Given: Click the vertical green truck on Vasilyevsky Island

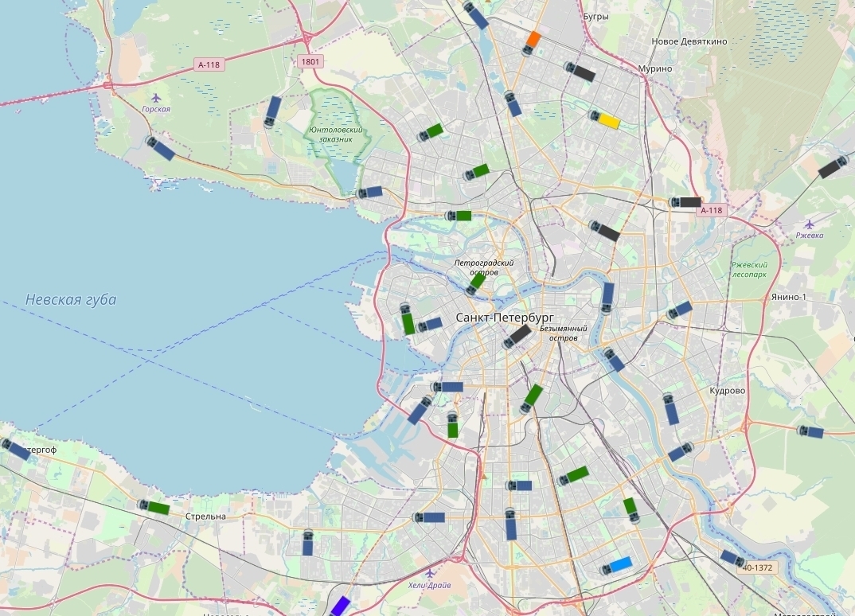Looking at the screenshot, I should [x=408, y=319].
